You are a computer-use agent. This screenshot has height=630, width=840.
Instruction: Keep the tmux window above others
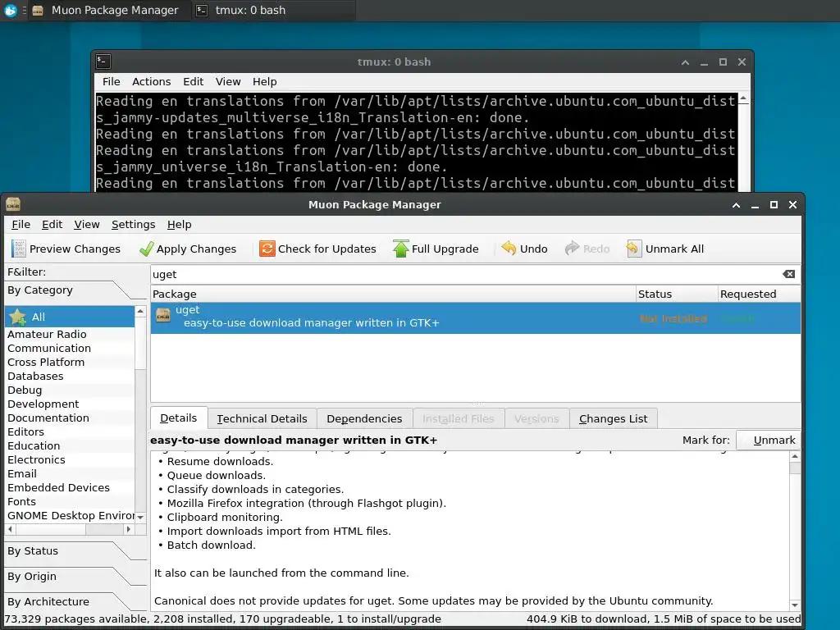click(685, 62)
